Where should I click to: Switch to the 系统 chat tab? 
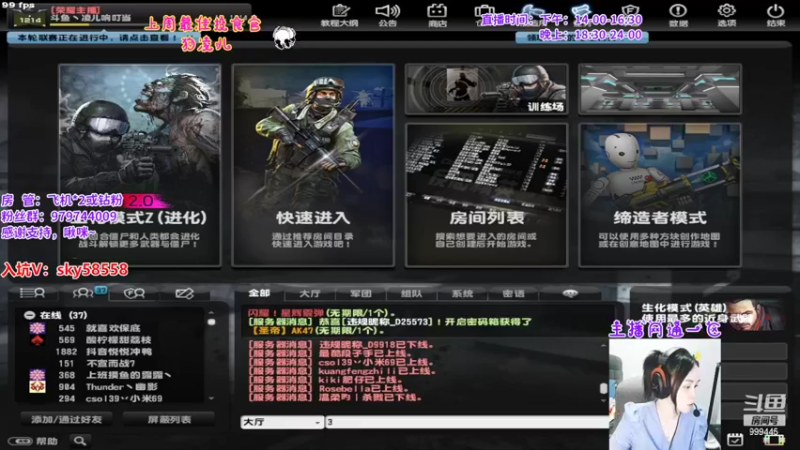click(x=462, y=293)
